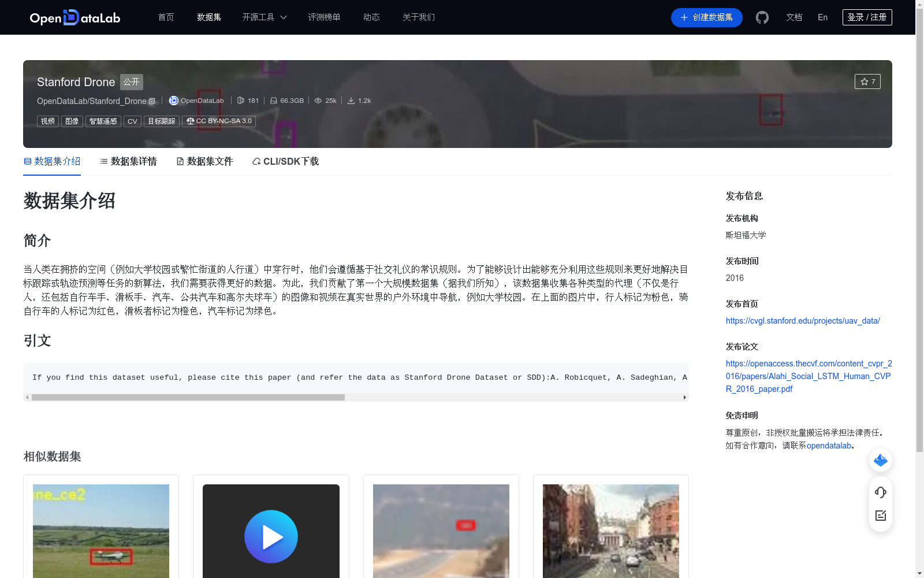Switch to the CLI/SDK下载 tab

[285, 161]
